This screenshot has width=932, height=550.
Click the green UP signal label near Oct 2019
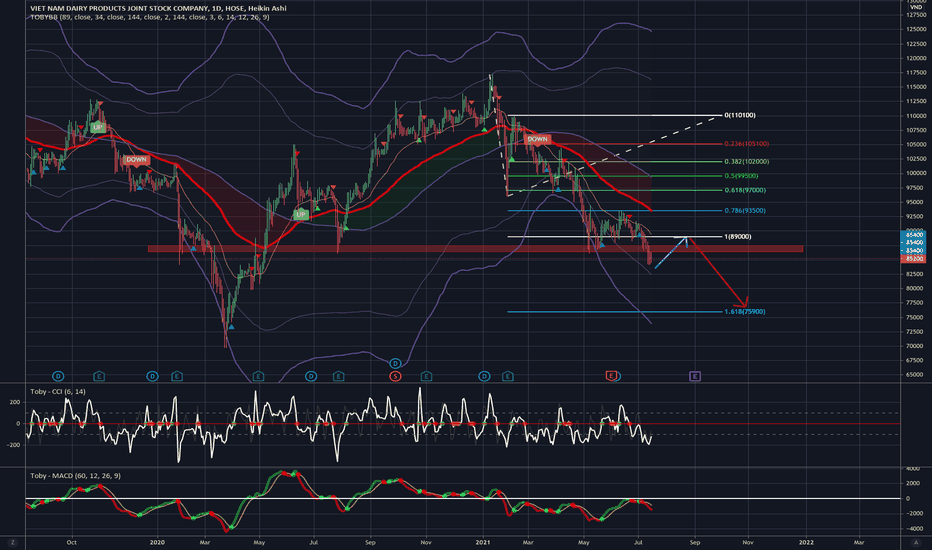pos(97,127)
